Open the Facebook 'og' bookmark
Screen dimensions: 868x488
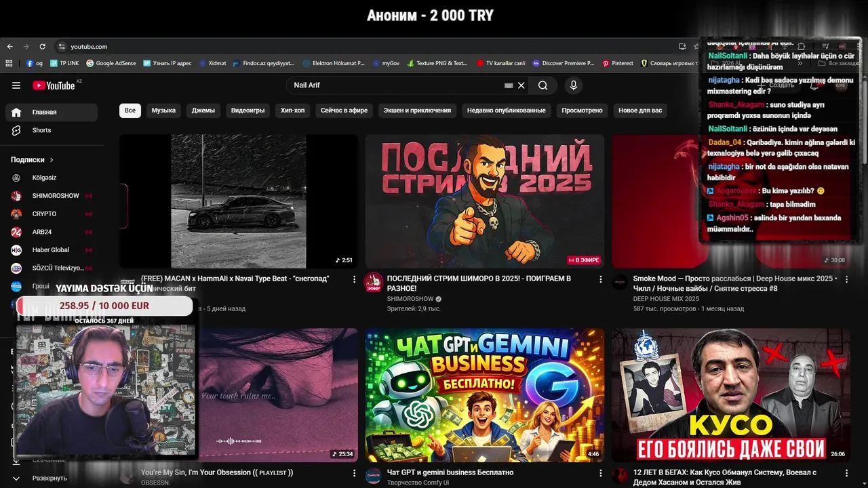tap(35, 63)
